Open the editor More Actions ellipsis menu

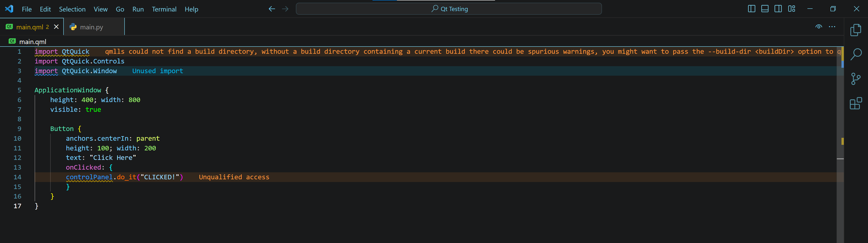(x=832, y=27)
